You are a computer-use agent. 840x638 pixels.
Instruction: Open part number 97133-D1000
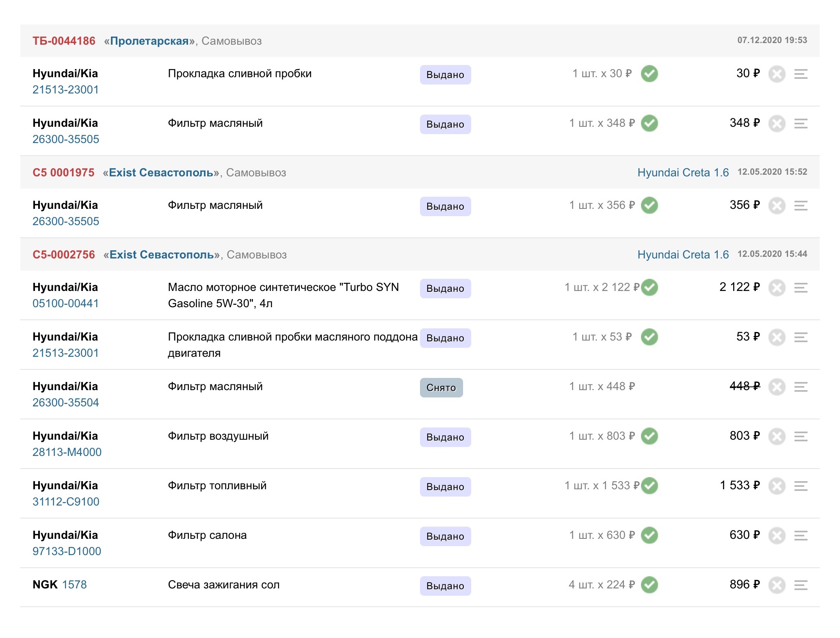(x=67, y=551)
